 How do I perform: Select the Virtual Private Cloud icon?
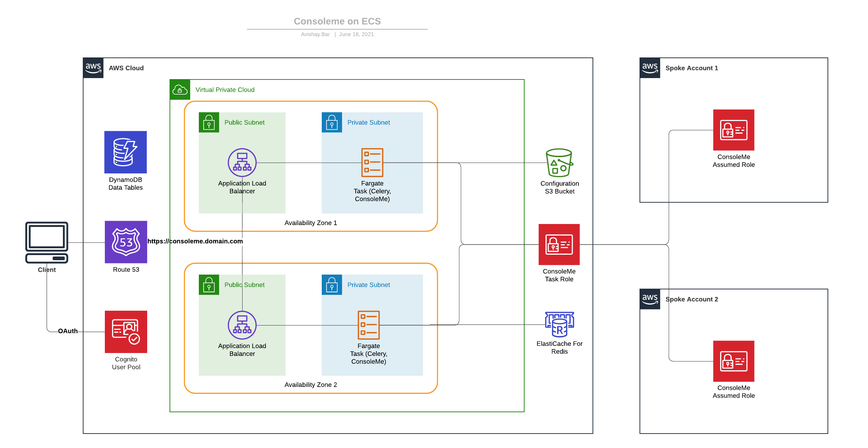click(x=180, y=90)
